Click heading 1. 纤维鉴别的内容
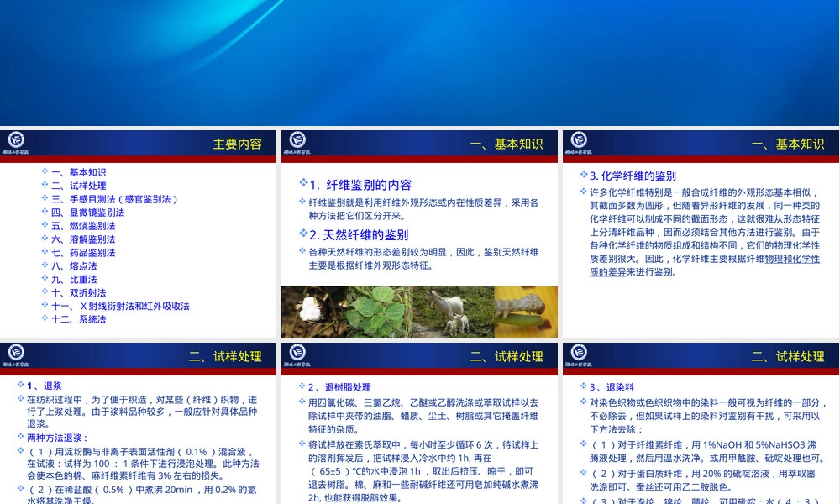The height and width of the screenshot is (504, 840). (x=360, y=185)
